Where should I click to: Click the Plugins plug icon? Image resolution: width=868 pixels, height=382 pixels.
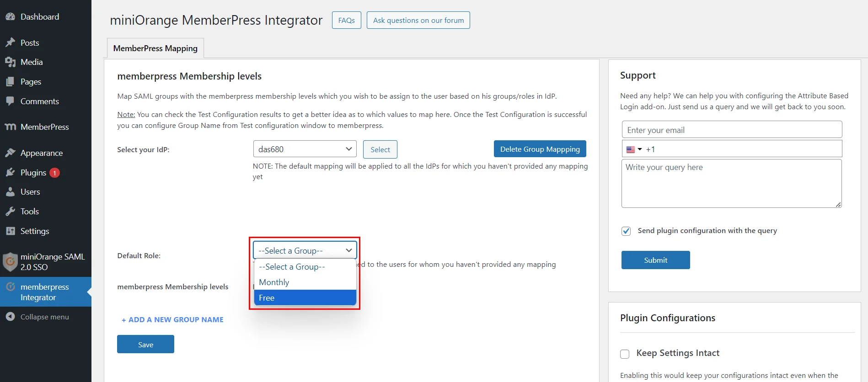tap(10, 172)
